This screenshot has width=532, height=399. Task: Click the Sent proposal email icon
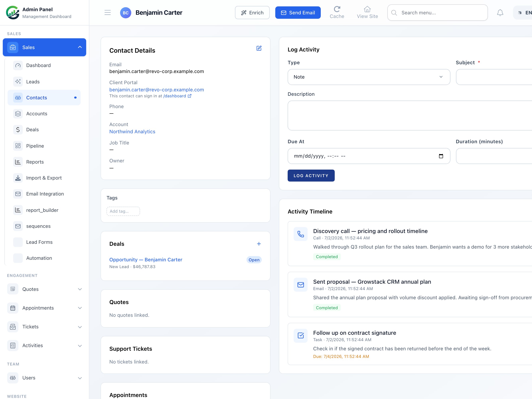tap(300, 284)
